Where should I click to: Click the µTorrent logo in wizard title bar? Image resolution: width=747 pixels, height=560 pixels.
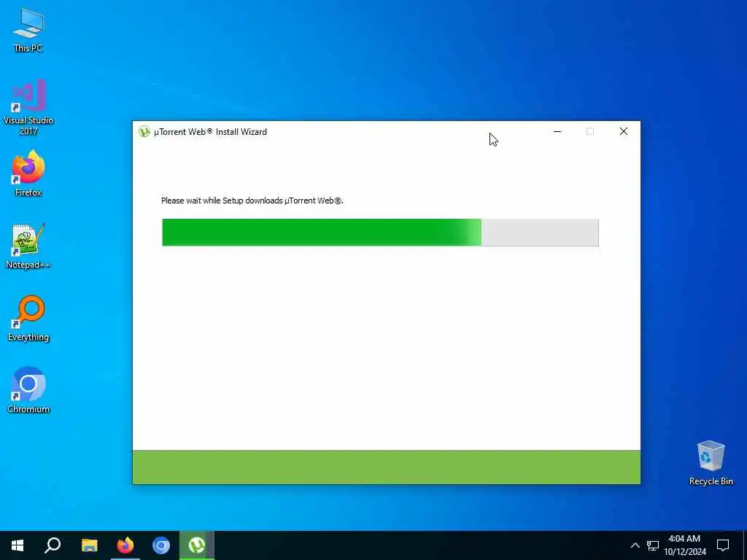coord(144,132)
